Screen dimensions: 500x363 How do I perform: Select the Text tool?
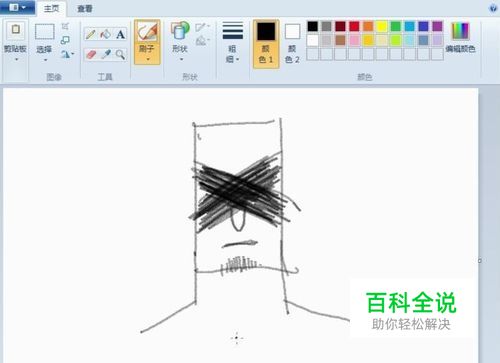[120, 34]
